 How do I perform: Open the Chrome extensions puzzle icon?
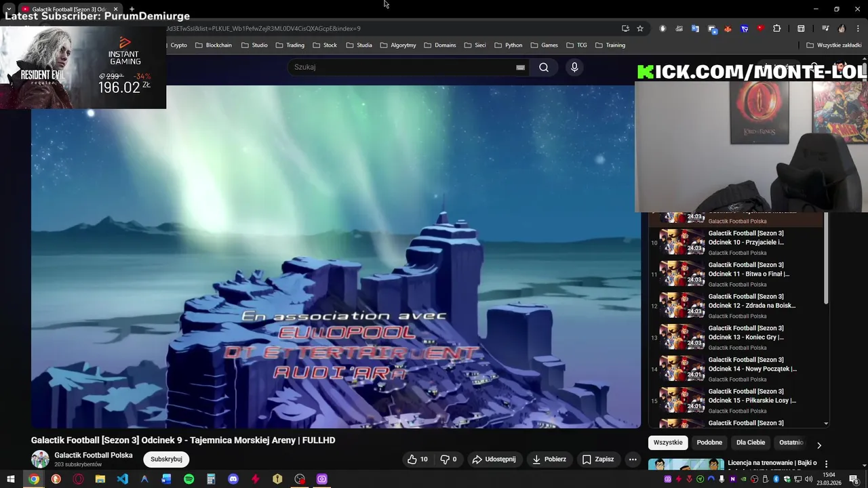pyautogui.click(x=777, y=28)
